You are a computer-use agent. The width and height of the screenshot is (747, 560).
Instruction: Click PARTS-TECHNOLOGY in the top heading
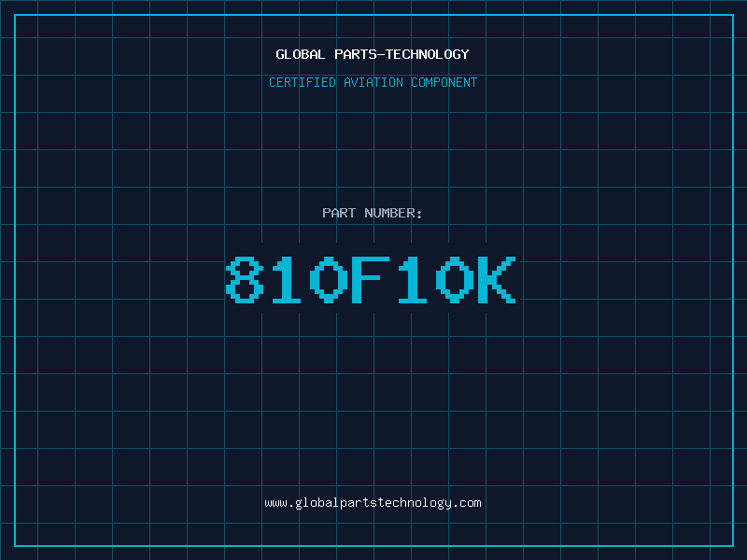click(402, 54)
